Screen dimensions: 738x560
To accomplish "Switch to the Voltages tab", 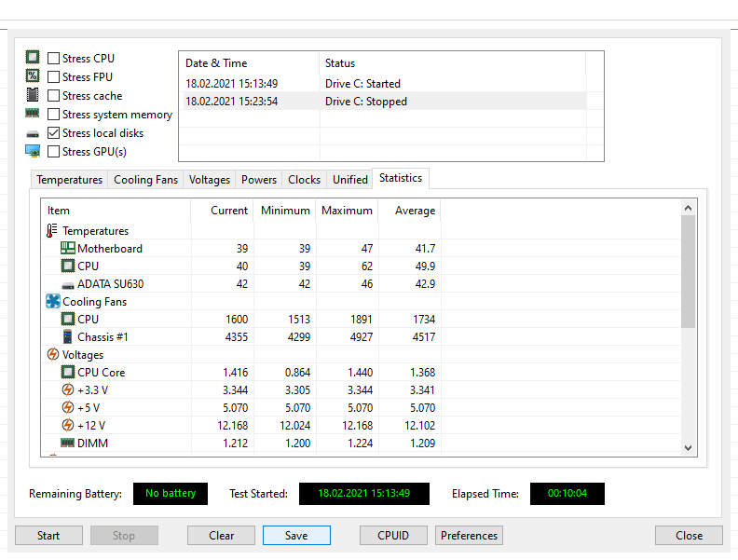I will [x=210, y=180].
